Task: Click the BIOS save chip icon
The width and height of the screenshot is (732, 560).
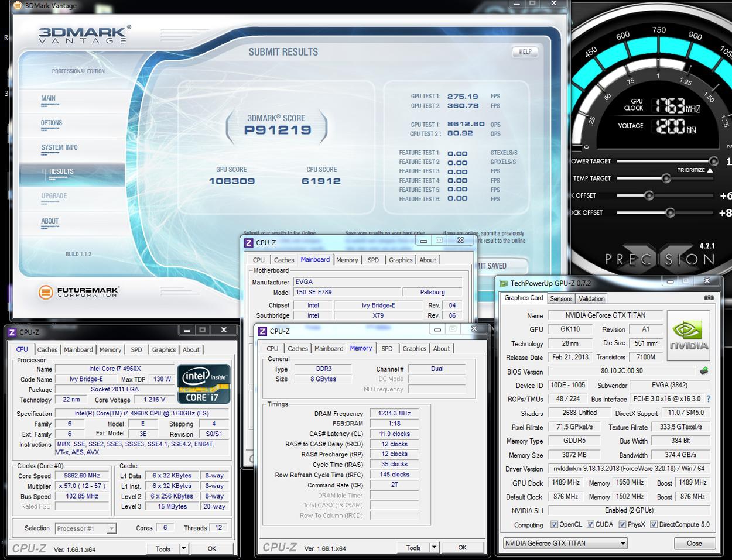Action: (x=704, y=371)
